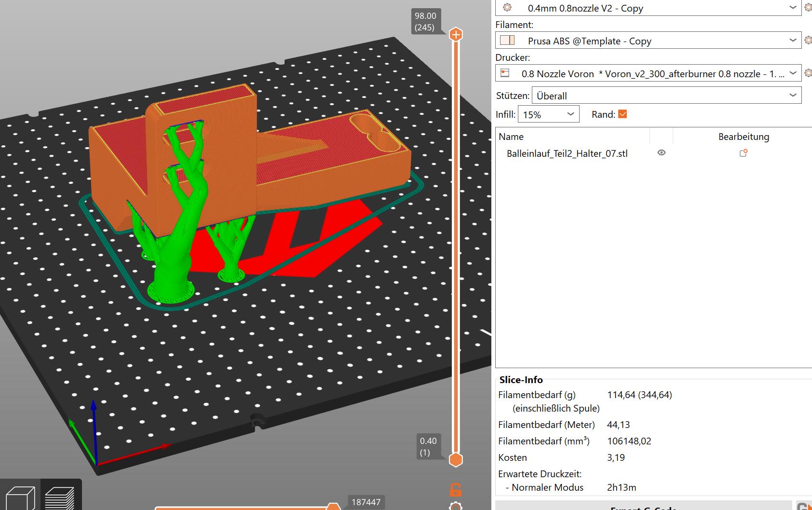Click the bottom layer label 0.40 (1)
The image size is (812, 510).
pos(428,446)
